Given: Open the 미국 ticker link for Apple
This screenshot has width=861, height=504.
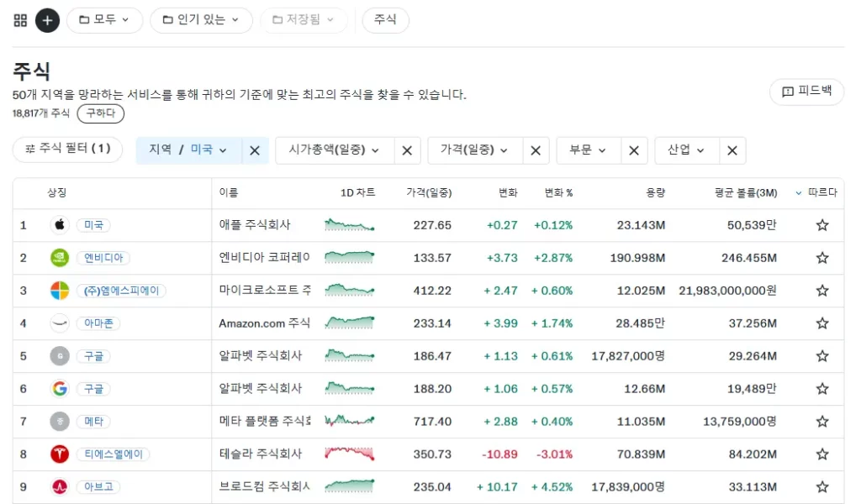Looking at the screenshot, I should click(x=94, y=225).
